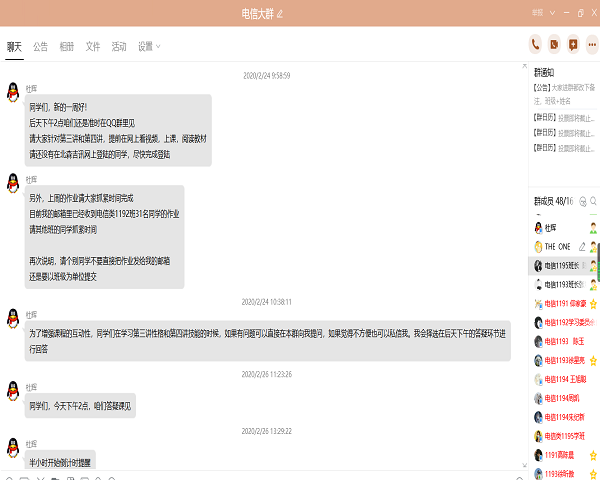
Task: Open the more options ellipsis icon
Action: [x=592, y=45]
